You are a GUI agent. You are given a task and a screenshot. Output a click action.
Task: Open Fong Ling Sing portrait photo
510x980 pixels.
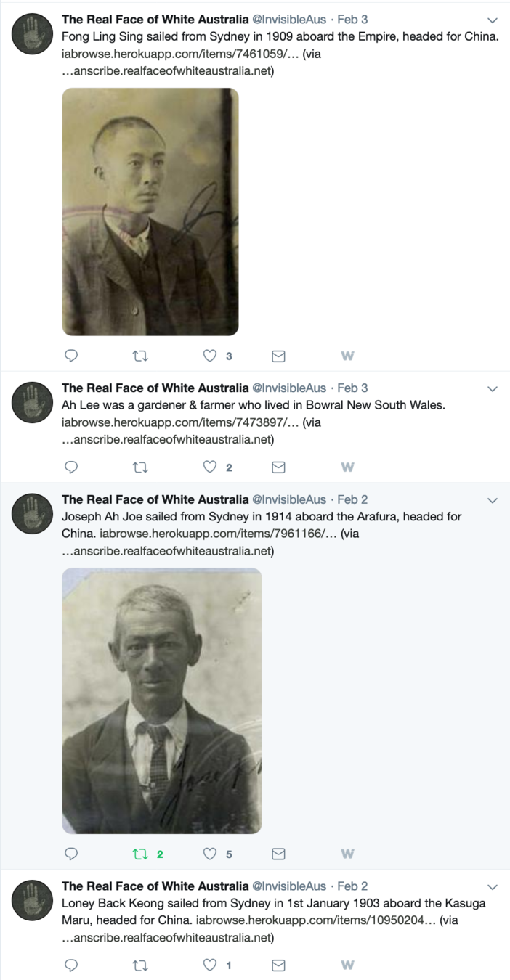click(x=150, y=212)
